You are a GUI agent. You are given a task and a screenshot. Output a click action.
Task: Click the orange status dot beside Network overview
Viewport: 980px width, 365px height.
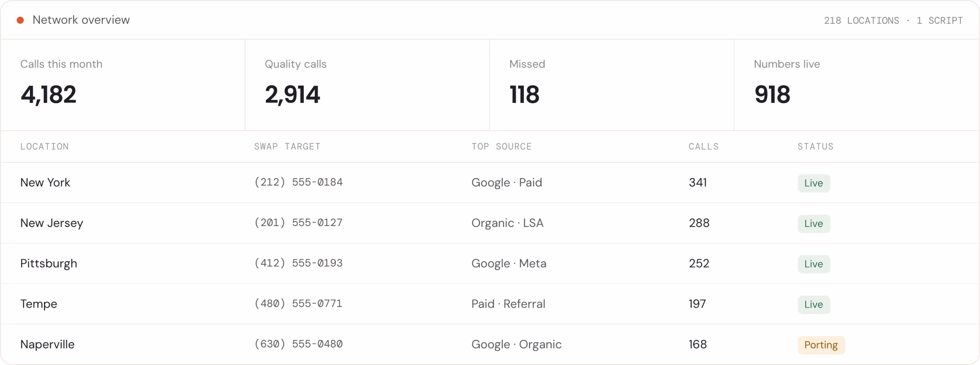[x=20, y=20]
